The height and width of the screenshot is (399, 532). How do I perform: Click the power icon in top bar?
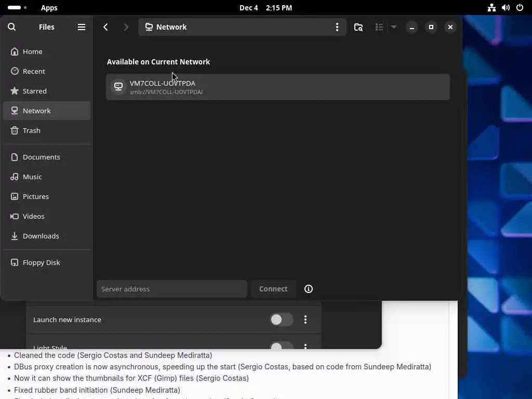coord(520,8)
